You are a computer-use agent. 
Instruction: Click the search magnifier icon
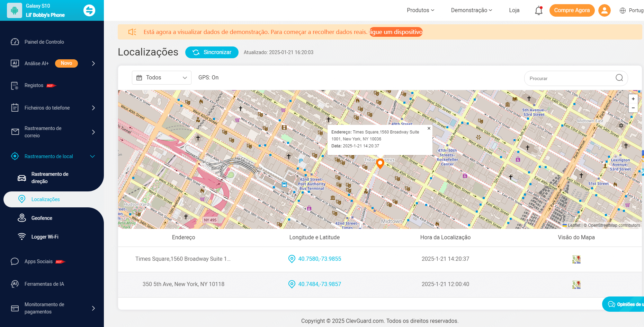(x=619, y=78)
